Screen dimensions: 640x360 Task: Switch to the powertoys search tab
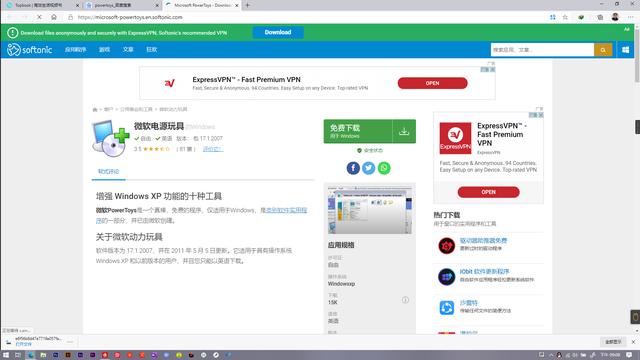(122, 5)
